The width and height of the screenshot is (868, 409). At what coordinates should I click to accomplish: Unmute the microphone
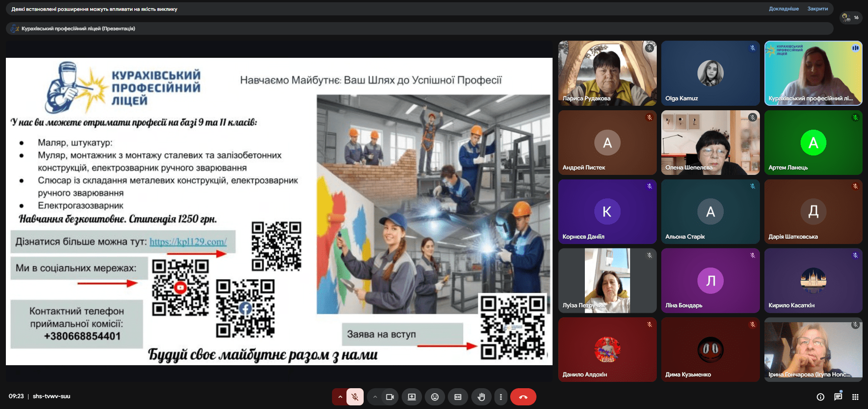355,397
